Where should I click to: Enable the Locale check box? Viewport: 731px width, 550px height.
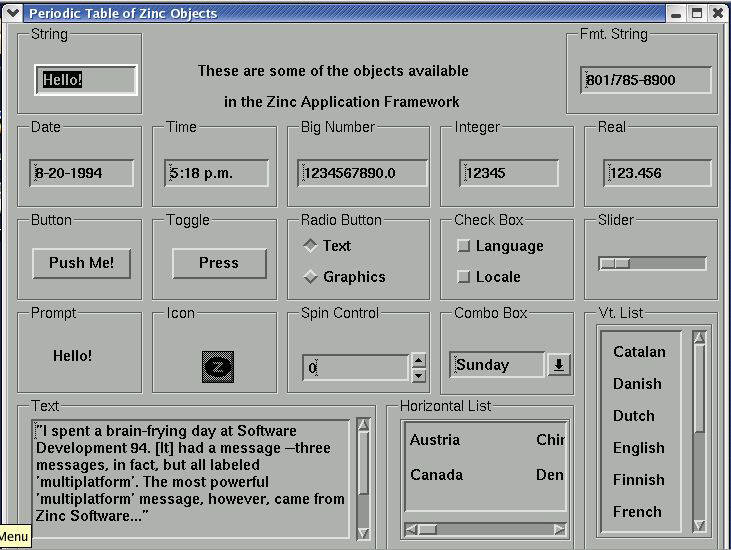pos(463,277)
